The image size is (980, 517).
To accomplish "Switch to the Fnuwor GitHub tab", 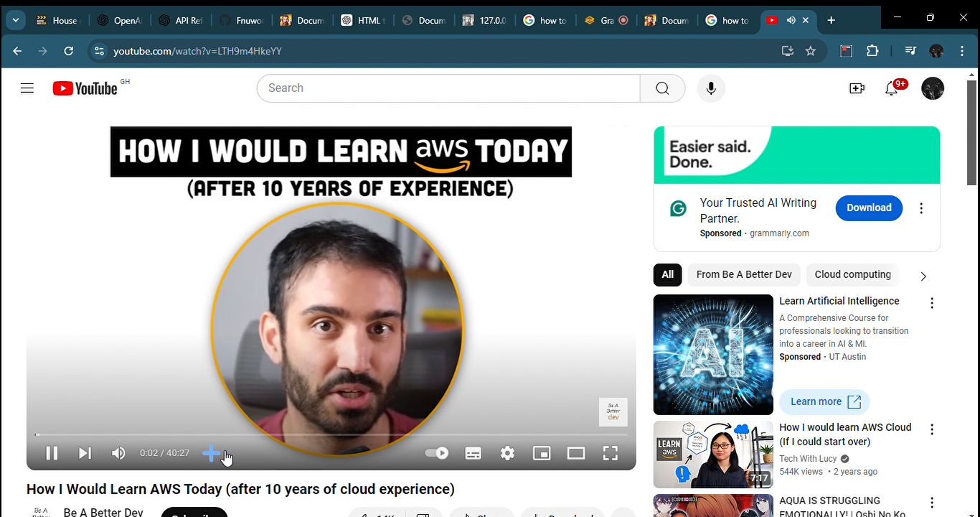I will click(x=242, y=20).
